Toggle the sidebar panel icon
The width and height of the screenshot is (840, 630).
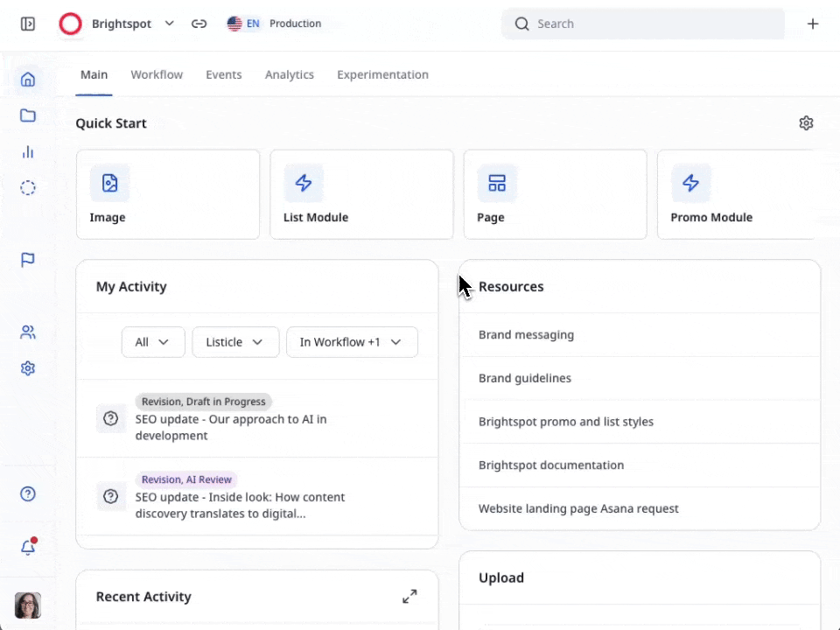pos(28,24)
